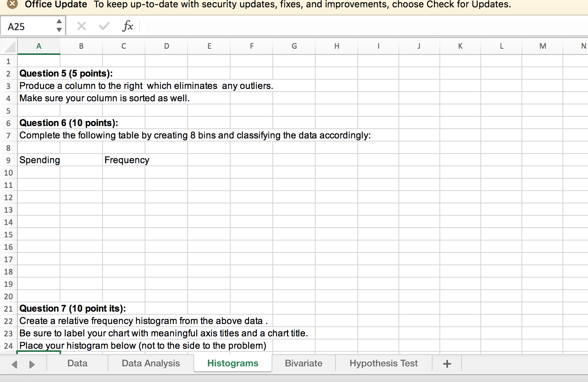
Task: Click the active Histograms sheet tab
Action: click(x=232, y=363)
